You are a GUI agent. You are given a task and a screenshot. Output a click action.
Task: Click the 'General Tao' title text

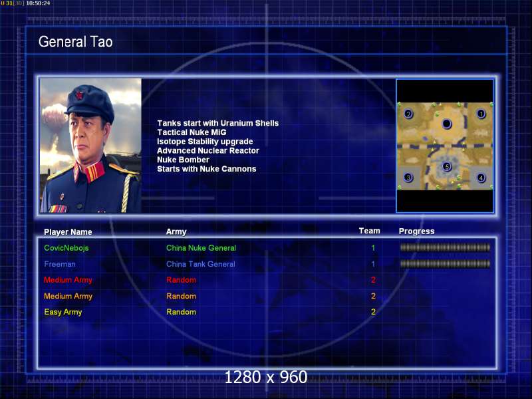pos(75,42)
